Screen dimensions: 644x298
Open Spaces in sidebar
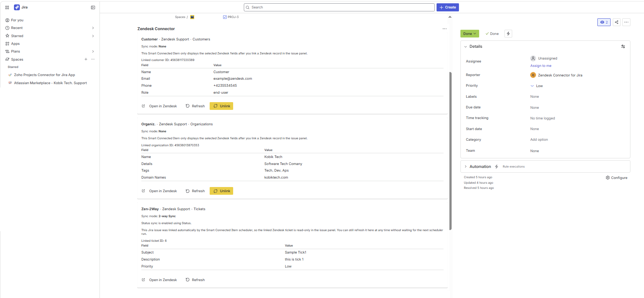tap(17, 60)
